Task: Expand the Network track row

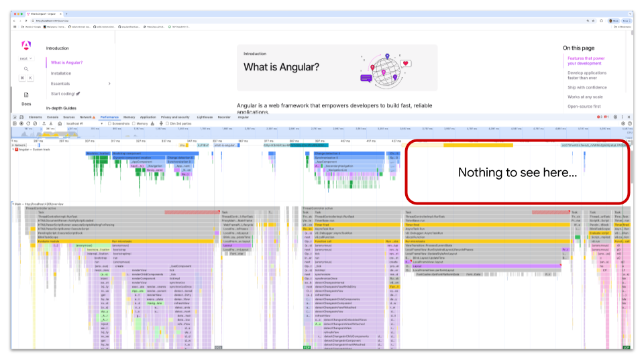Action: pyautogui.click(x=13, y=145)
